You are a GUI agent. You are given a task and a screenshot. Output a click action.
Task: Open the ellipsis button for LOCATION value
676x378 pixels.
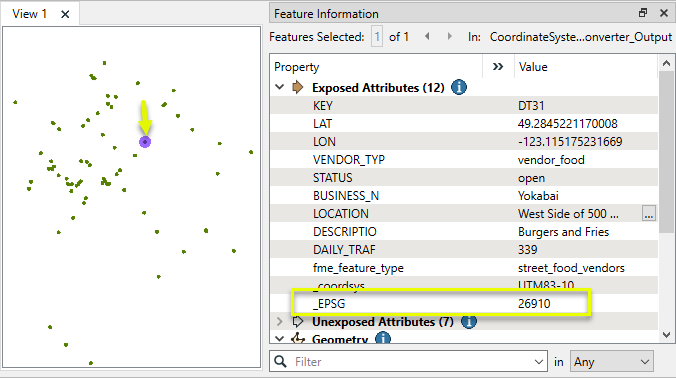point(648,213)
